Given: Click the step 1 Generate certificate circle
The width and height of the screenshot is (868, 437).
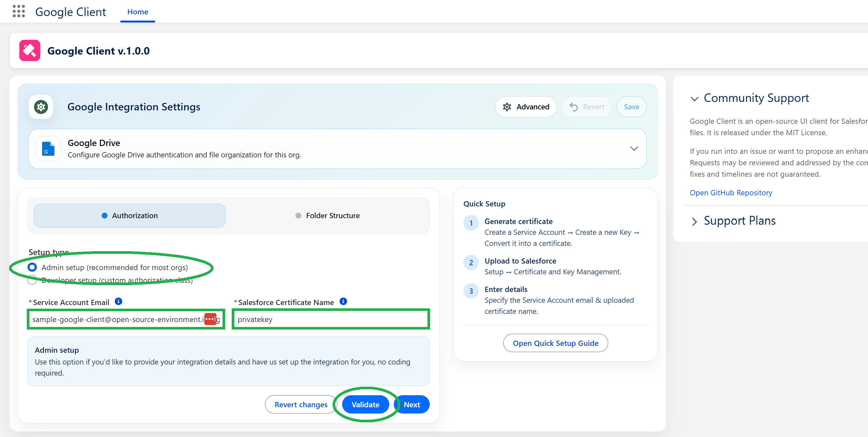Looking at the screenshot, I should coord(471,223).
